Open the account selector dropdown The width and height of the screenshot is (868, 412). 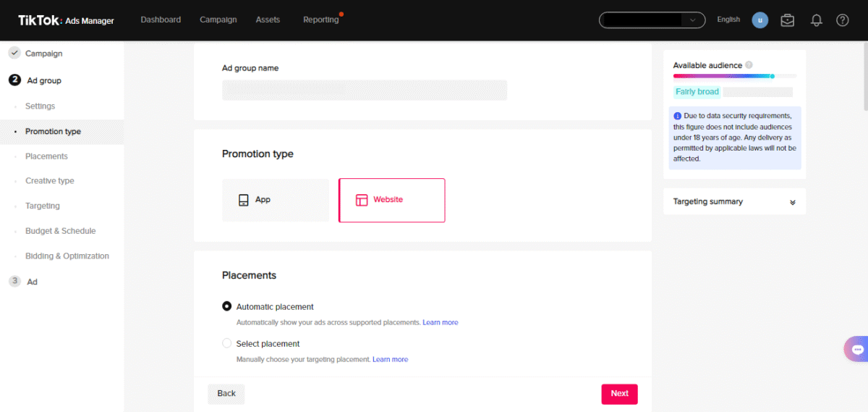pyautogui.click(x=652, y=20)
